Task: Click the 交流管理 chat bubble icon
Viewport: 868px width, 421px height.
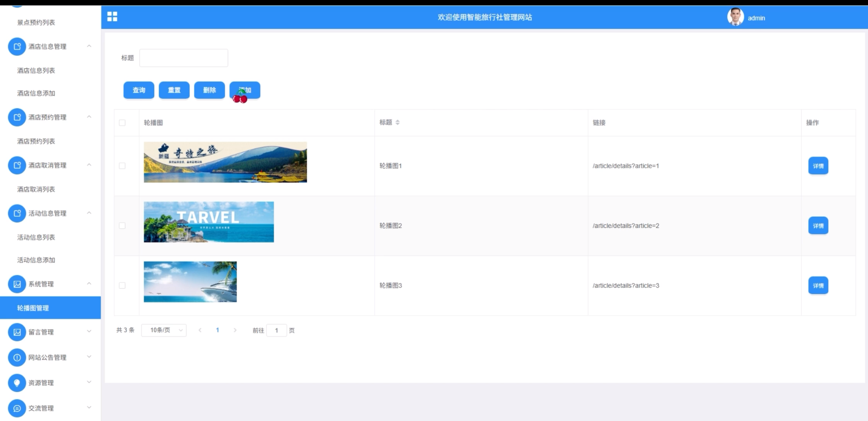Action: (x=17, y=408)
